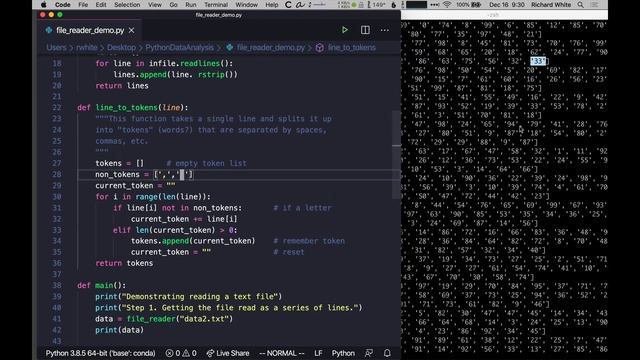Click the "data2.txt" string in code
Viewport: 640px width, 360px height.
(x=204, y=319)
